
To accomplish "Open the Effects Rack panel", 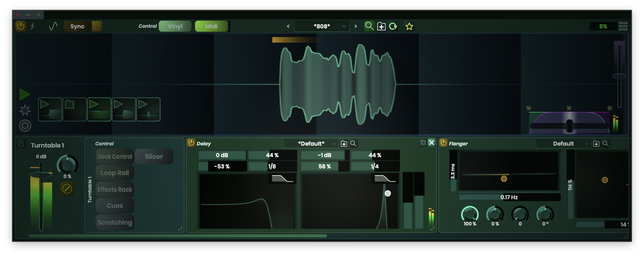I will pos(115,189).
